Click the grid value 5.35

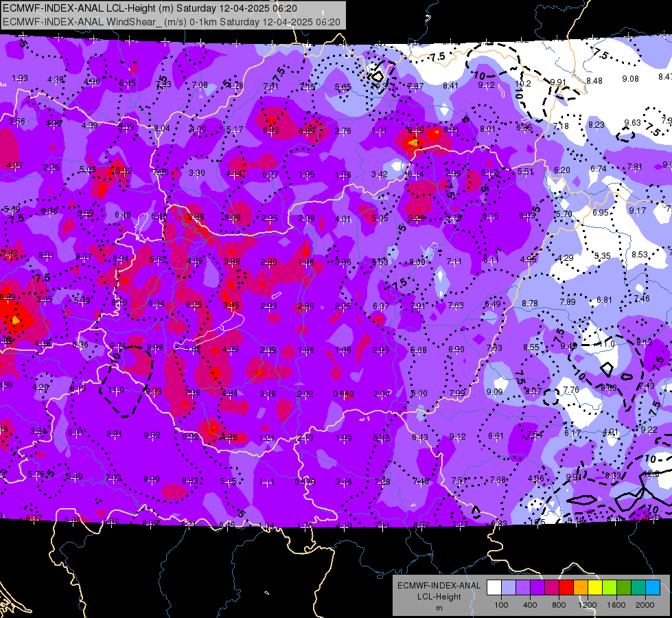(602, 255)
